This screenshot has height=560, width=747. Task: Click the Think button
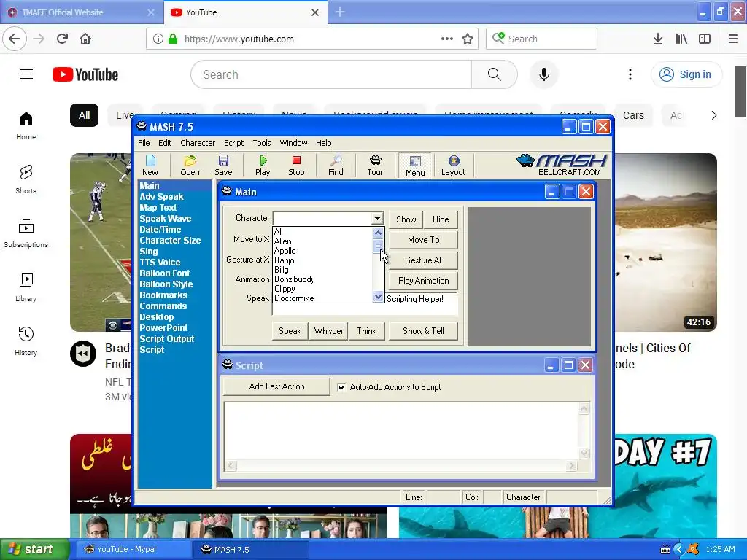[367, 331]
